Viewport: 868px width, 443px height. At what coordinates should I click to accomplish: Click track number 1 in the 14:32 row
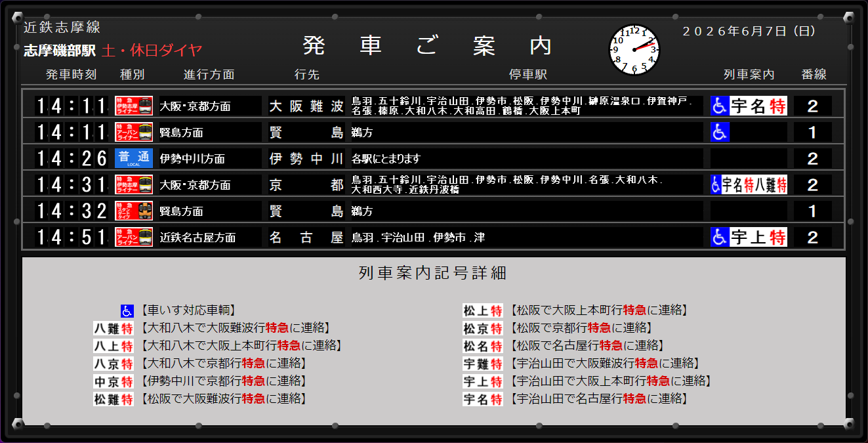pos(813,211)
